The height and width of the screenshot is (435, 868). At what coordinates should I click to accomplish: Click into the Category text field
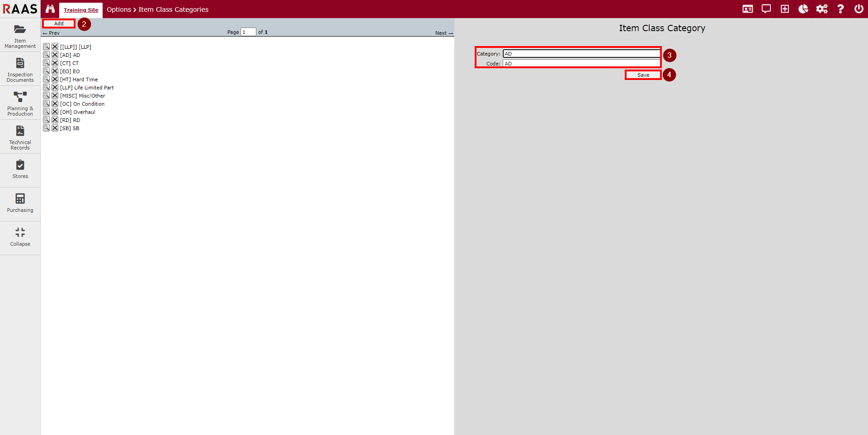point(581,54)
